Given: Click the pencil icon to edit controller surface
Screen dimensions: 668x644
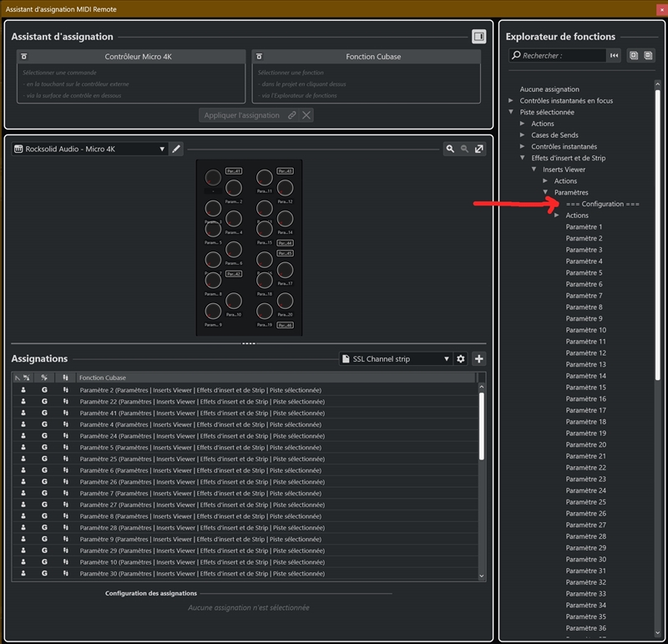Looking at the screenshot, I should (x=176, y=149).
